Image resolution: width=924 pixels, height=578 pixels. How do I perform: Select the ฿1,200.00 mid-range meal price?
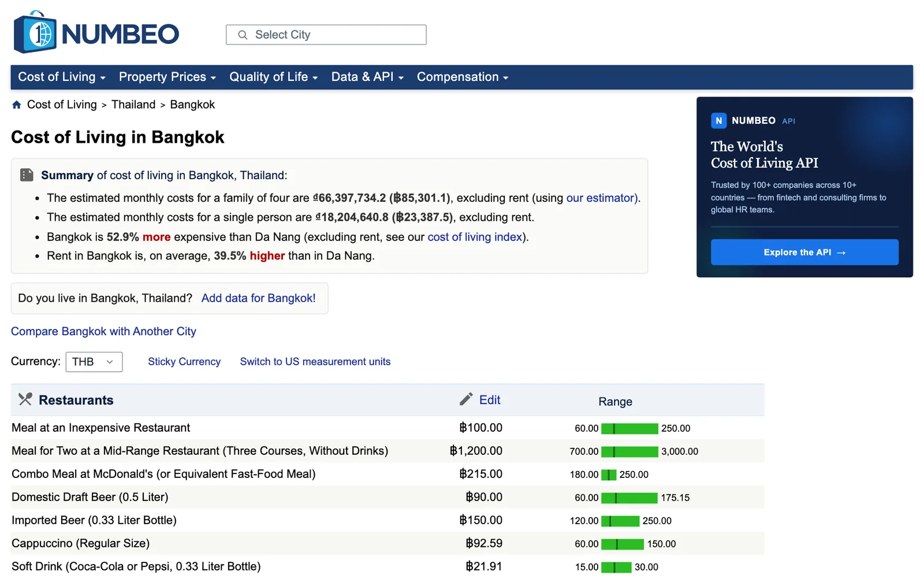click(x=476, y=451)
